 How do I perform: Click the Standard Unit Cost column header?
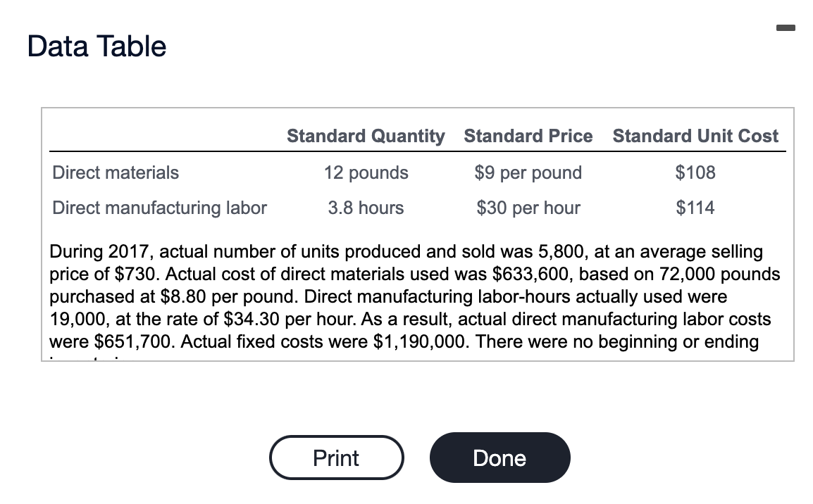[695, 136]
